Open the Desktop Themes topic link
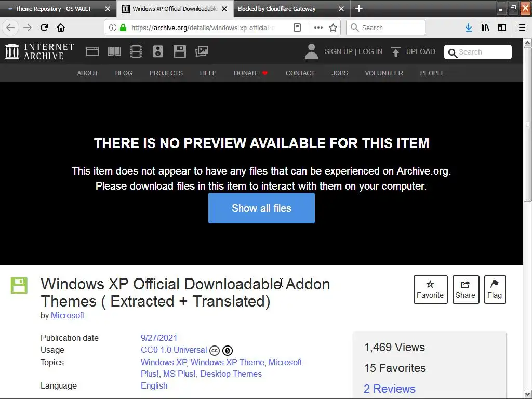Screen dimensions: 532x399 click(231, 374)
